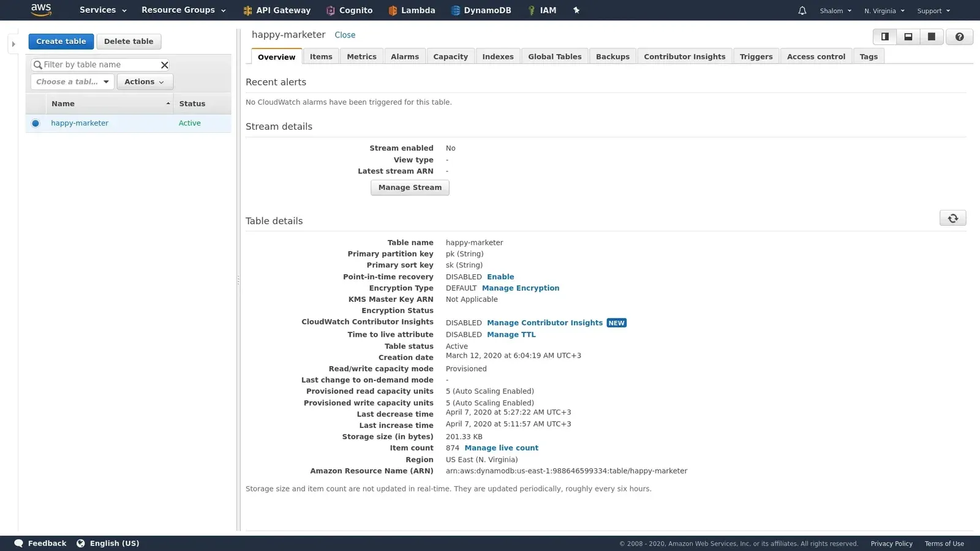Click the Manage Stream button
980x551 pixels.
coord(410,188)
